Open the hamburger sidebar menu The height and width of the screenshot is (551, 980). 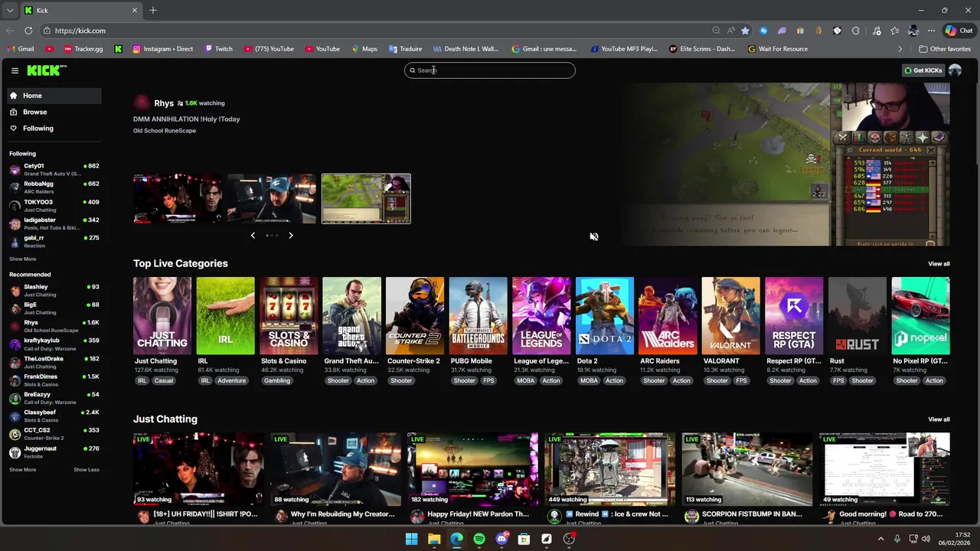pos(15,70)
